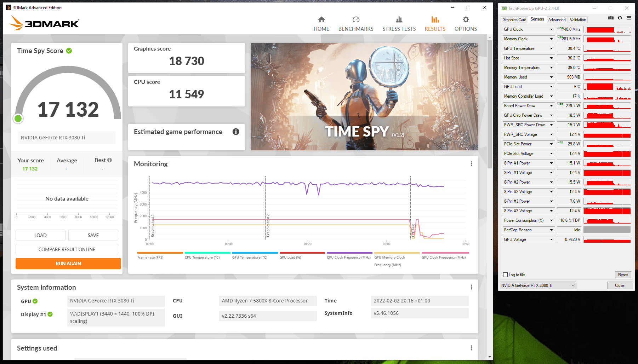Enable the Log to file checkbox

[505, 275]
